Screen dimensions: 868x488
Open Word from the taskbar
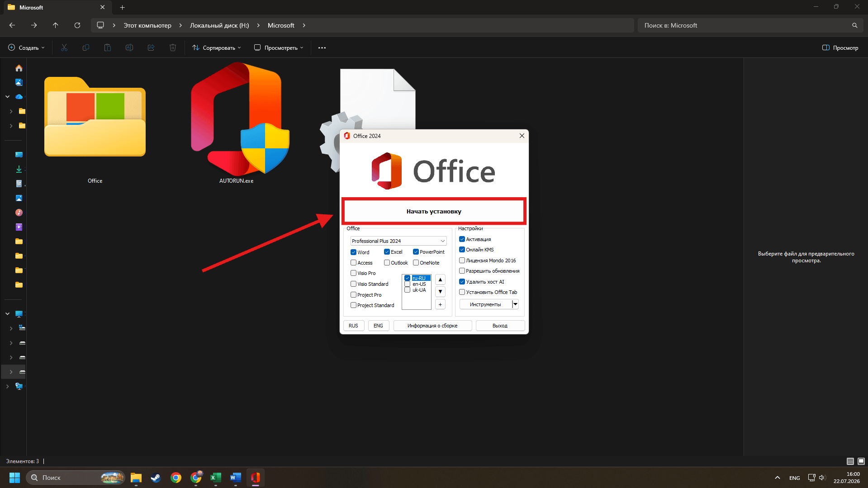click(236, 478)
